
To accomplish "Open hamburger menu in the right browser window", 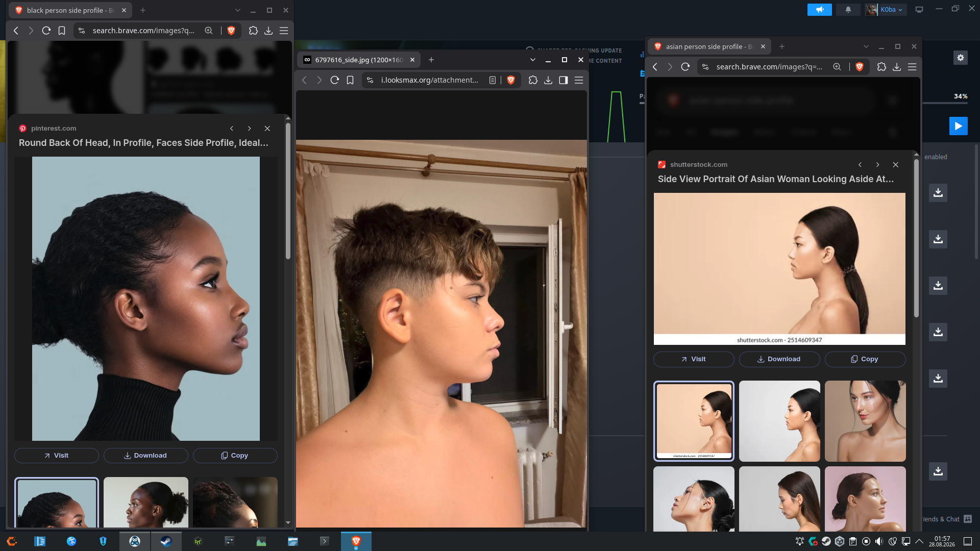I will pyautogui.click(x=912, y=67).
